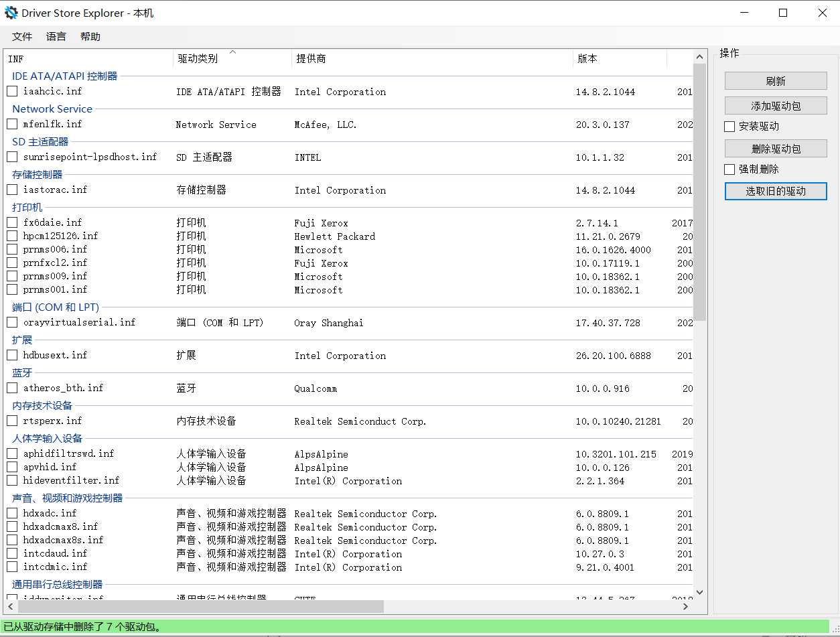This screenshot has width=840, height=637.
Task: Collapse the 端口 (COM 和 LPT) group
Action: pyautogui.click(x=56, y=307)
